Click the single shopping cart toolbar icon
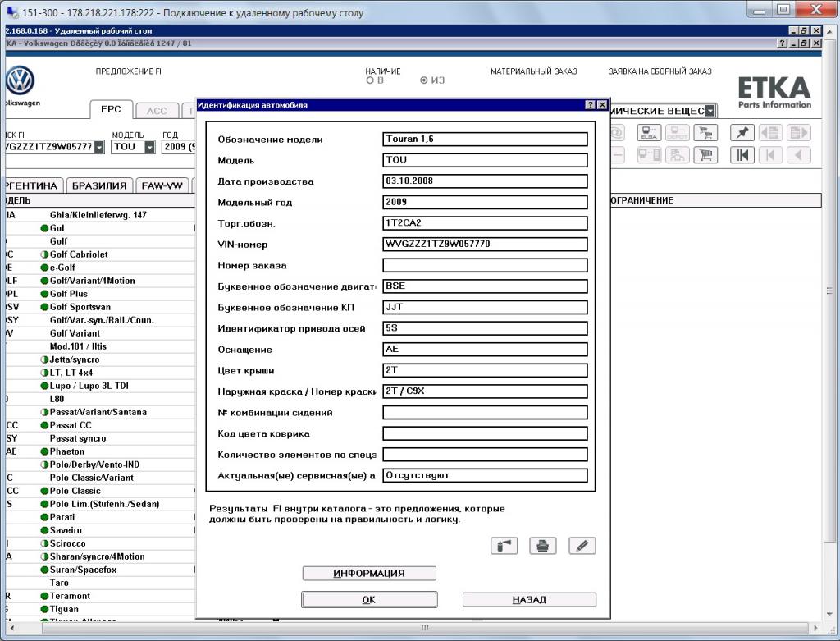Image resolution: width=840 pixels, height=641 pixels. pyautogui.click(x=705, y=155)
